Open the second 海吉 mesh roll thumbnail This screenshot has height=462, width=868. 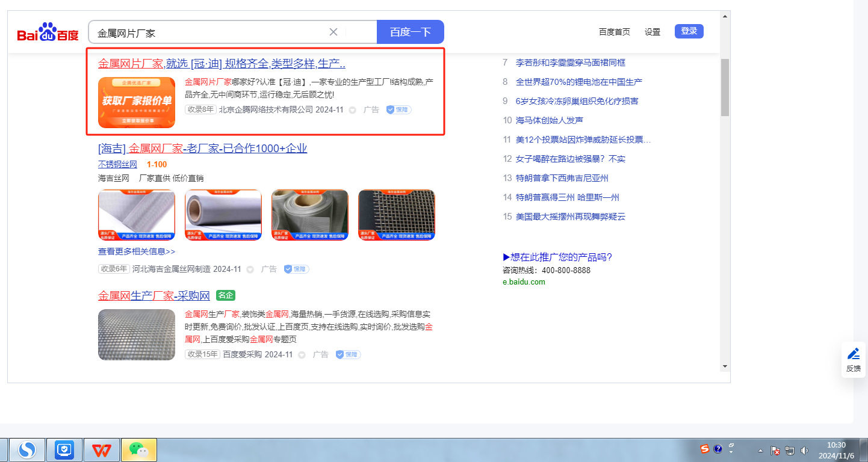[223, 215]
